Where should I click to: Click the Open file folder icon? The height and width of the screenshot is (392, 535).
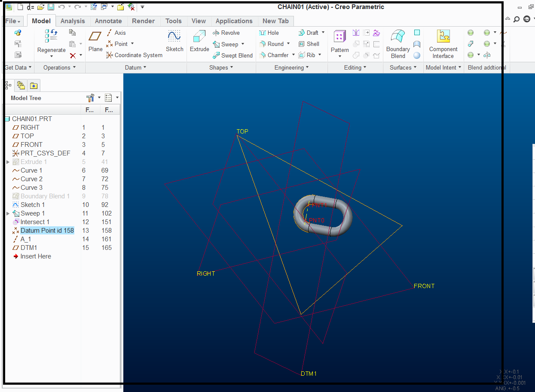pyautogui.click(x=41, y=7)
